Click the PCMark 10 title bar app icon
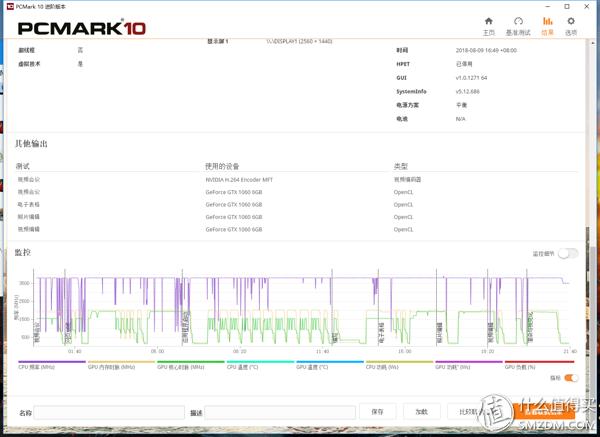The image size is (600, 437). point(10,7)
